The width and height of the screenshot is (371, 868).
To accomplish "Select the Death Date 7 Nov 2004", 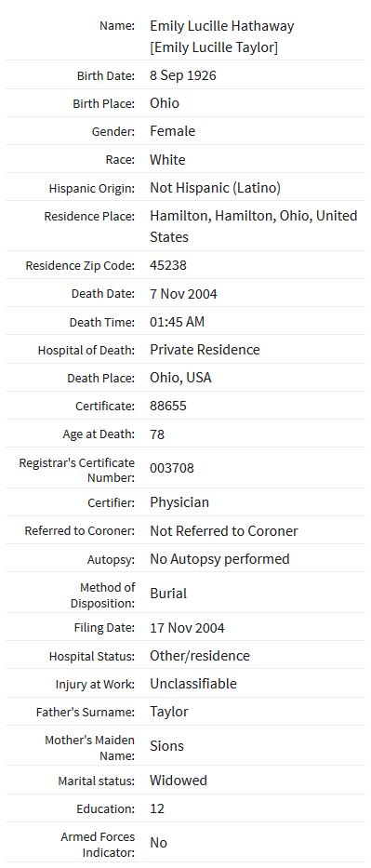I will click(183, 293).
